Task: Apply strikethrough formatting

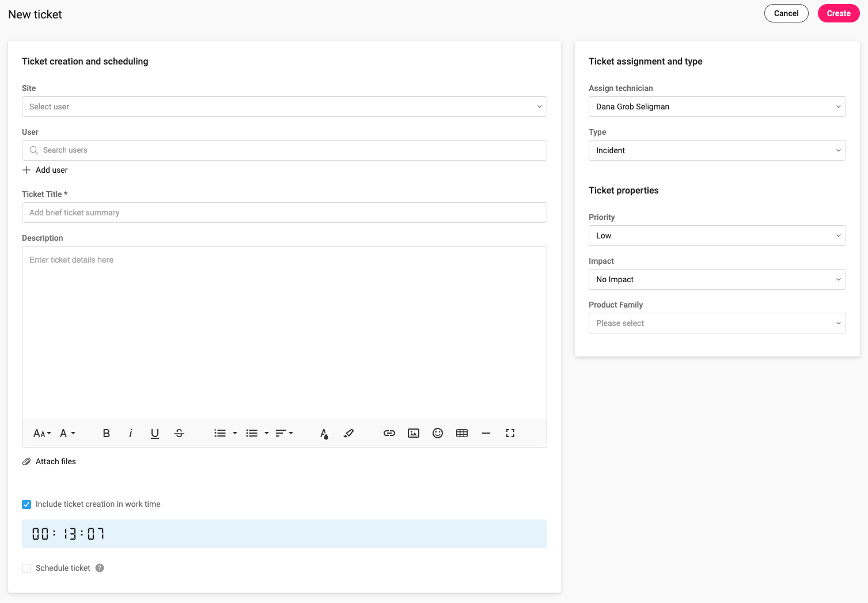Action: 179,433
